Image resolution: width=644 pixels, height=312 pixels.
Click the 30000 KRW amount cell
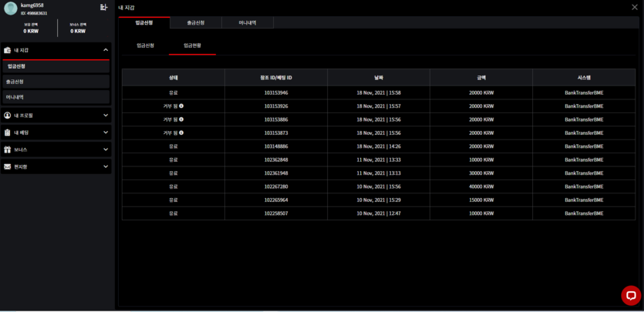(x=481, y=173)
